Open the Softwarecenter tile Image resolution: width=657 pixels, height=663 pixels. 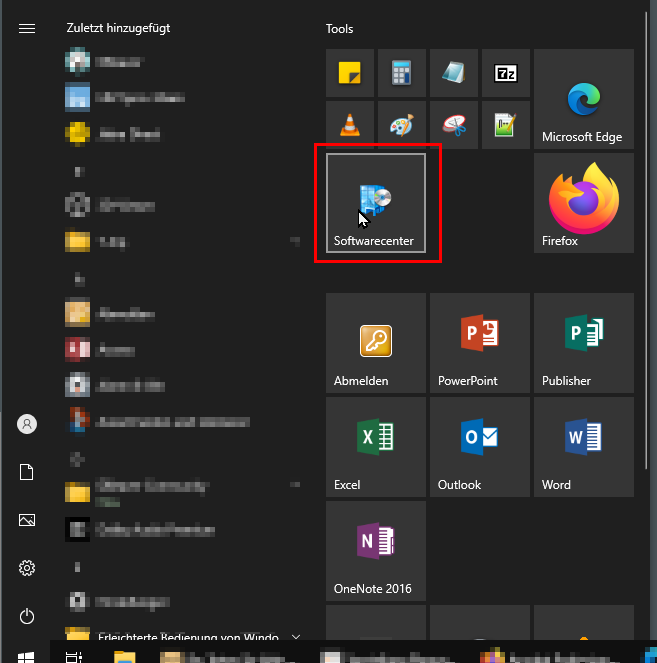pos(375,203)
